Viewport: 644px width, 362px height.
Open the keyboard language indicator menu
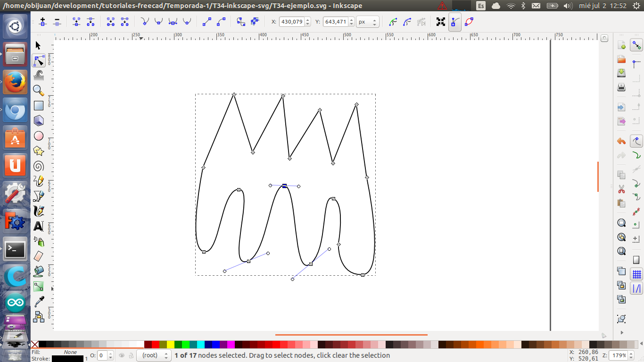pos(481,6)
